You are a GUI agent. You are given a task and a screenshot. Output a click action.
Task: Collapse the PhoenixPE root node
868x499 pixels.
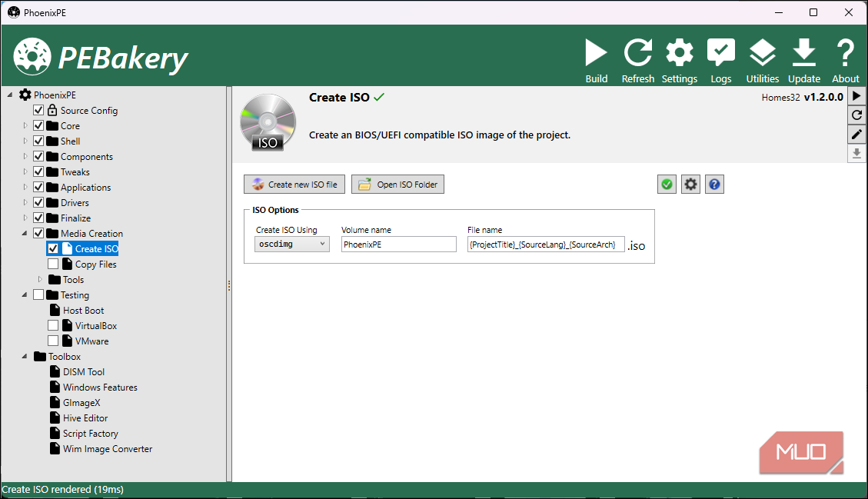(10, 95)
